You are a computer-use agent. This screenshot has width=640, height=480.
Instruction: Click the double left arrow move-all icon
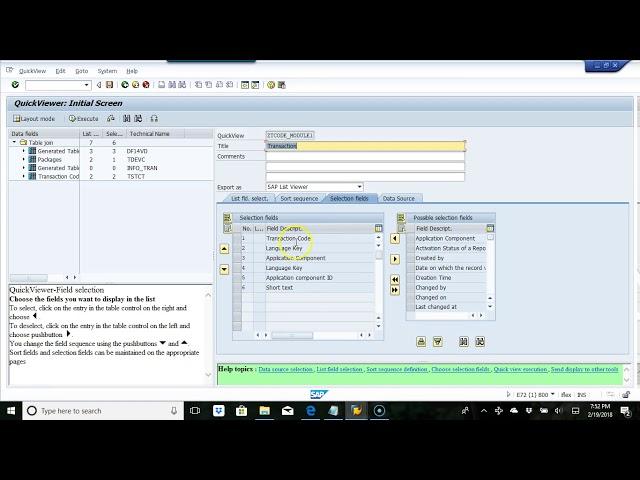[x=395, y=280]
